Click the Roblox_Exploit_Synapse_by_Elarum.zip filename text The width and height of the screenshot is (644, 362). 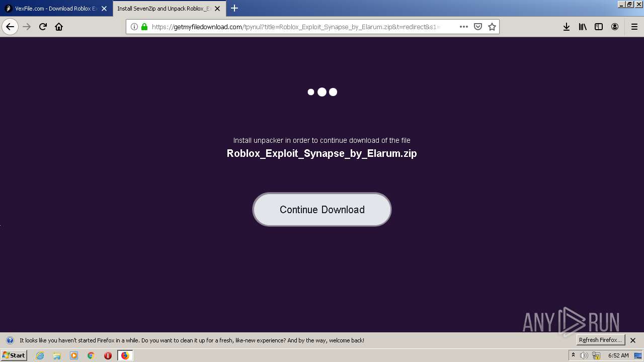(x=322, y=153)
